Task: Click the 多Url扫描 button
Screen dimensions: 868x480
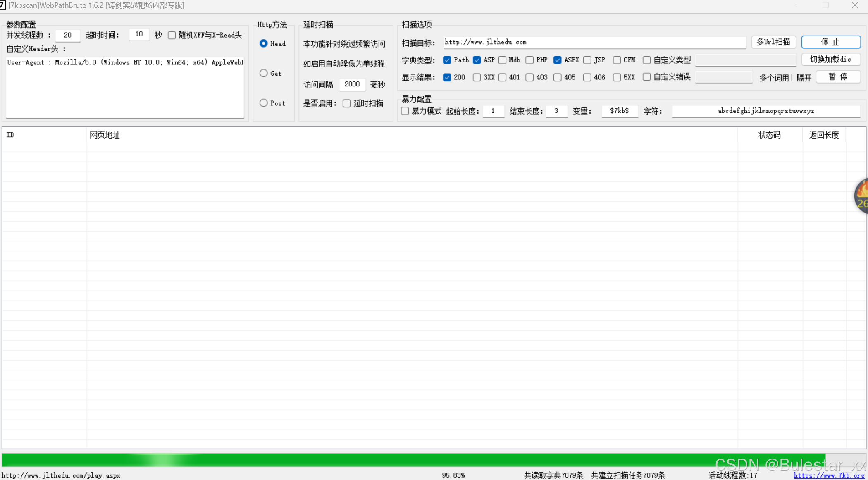Action: point(773,42)
